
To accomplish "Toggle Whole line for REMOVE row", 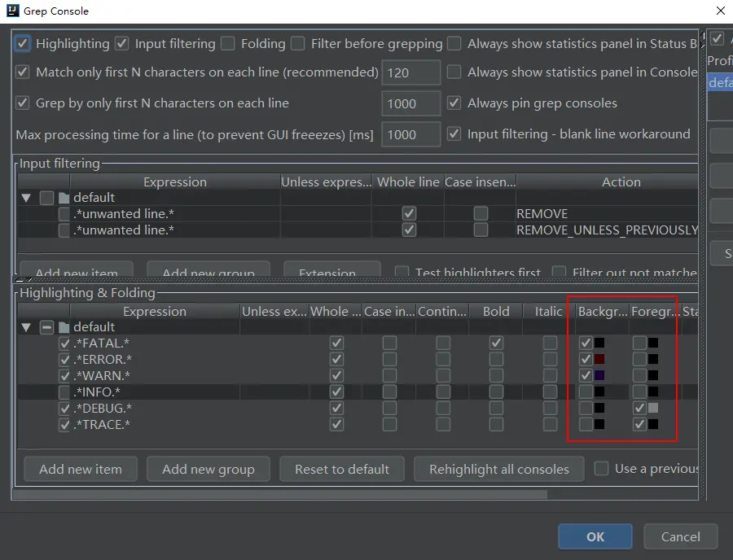I will coord(409,213).
